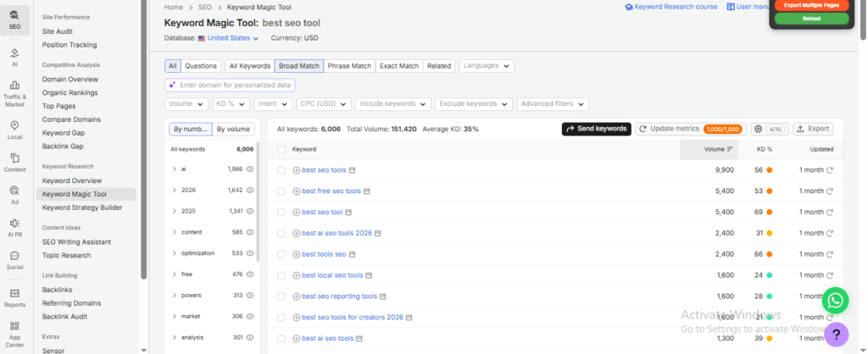The image size is (868, 354).
Task: Toggle eye icon for content keyword group
Action: click(250, 232)
